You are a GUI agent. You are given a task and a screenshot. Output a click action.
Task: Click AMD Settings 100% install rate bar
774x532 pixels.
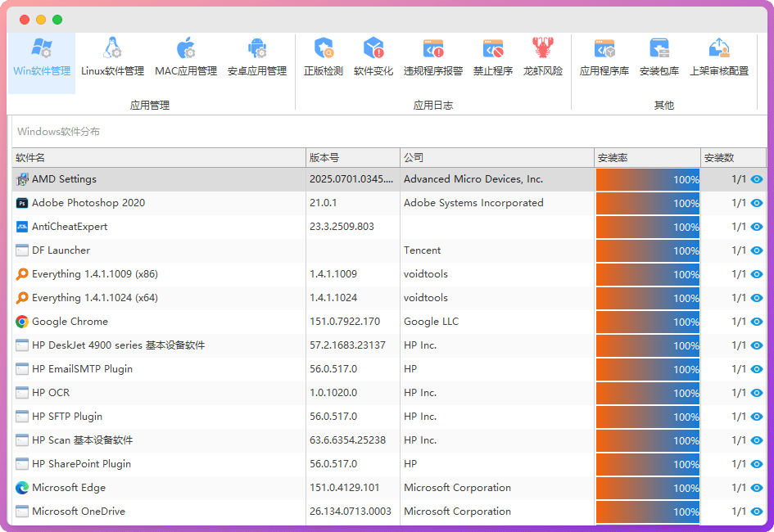tap(648, 179)
